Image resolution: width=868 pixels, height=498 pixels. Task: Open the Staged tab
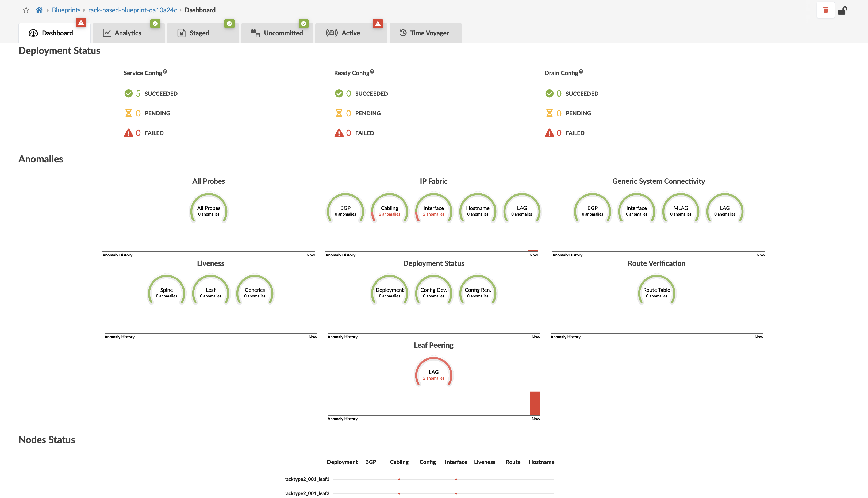pyautogui.click(x=199, y=33)
